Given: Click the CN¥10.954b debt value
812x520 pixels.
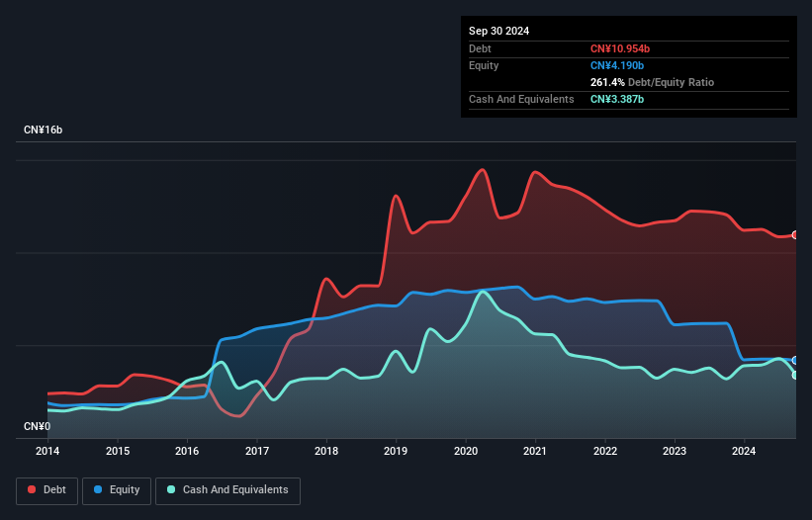Looking at the screenshot, I should pyautogui.click(x=620, y=48).
